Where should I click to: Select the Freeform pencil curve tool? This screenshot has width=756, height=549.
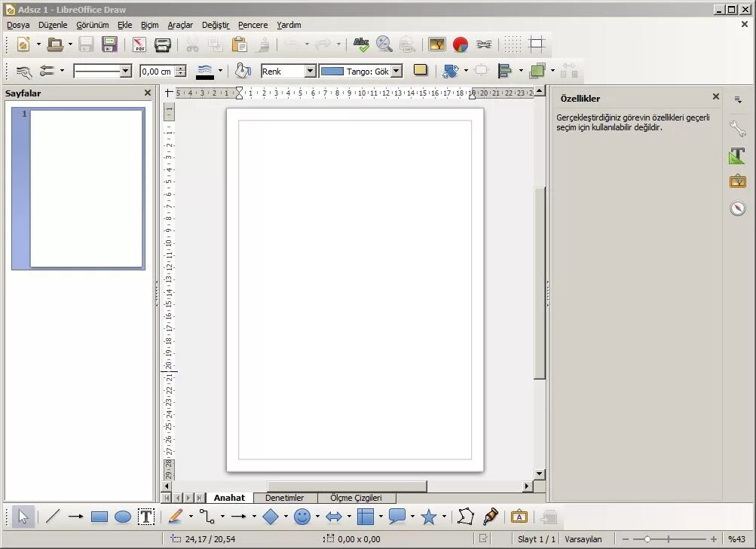(176, 517)
